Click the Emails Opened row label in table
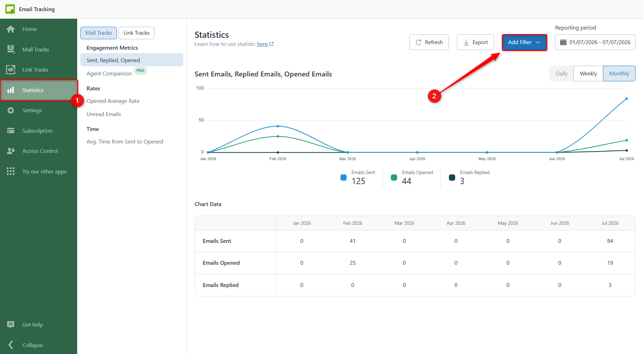644x354 pixels. [221, 263]
